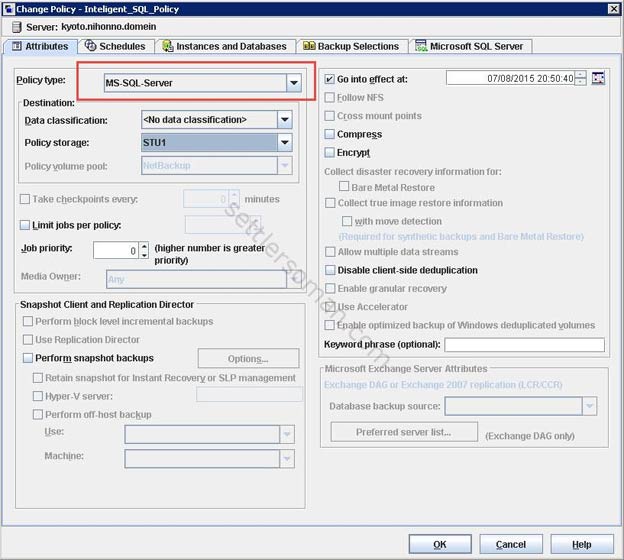Click the Backup Selections tab icon
624x560 pixels.
click(309, 46)
